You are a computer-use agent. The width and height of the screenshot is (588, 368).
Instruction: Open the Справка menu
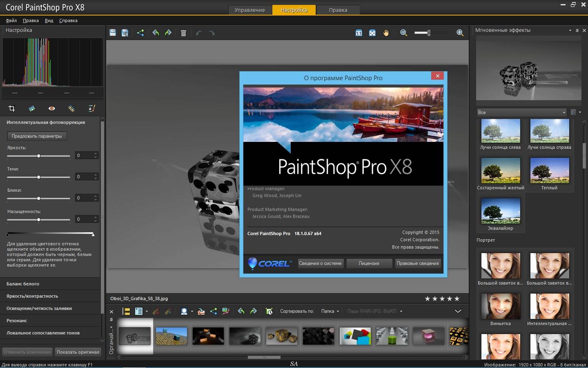coord(68,20)
